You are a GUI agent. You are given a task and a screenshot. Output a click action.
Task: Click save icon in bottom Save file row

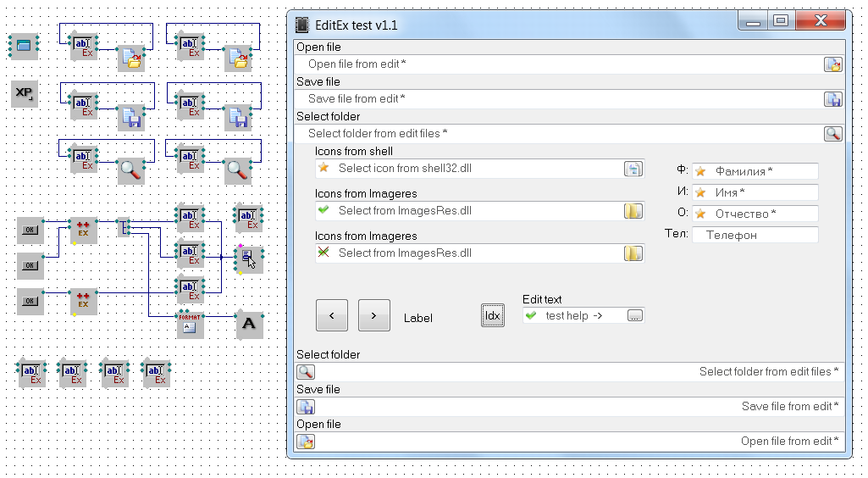coord(306,407)
